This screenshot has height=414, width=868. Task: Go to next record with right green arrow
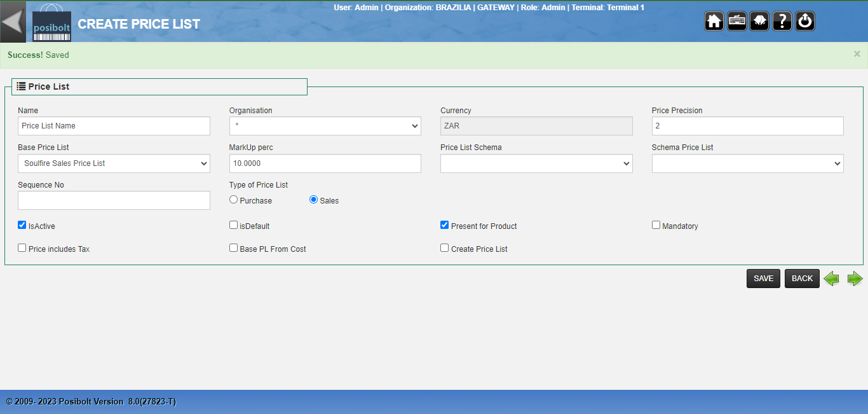coord(855,279)
